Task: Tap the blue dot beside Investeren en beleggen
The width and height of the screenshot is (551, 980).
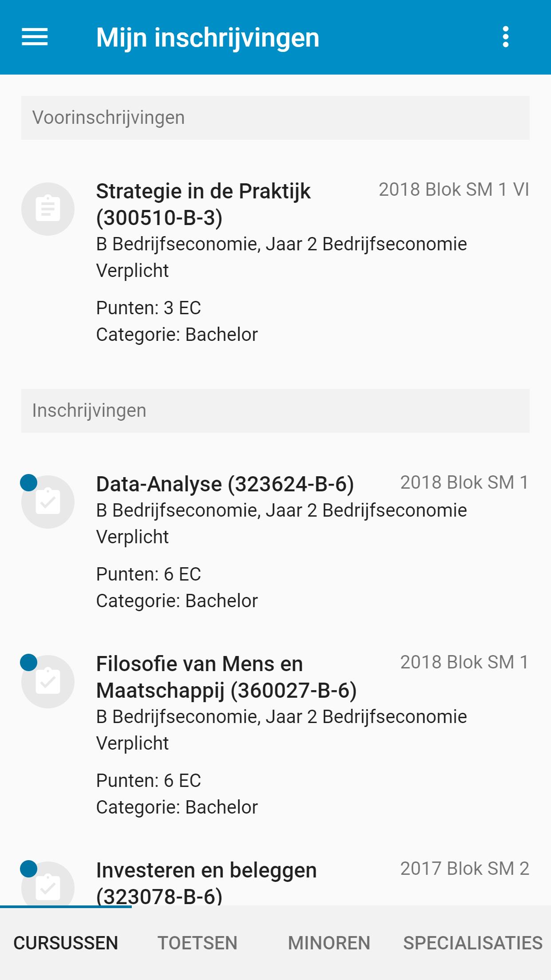Action: coord(29,869)
